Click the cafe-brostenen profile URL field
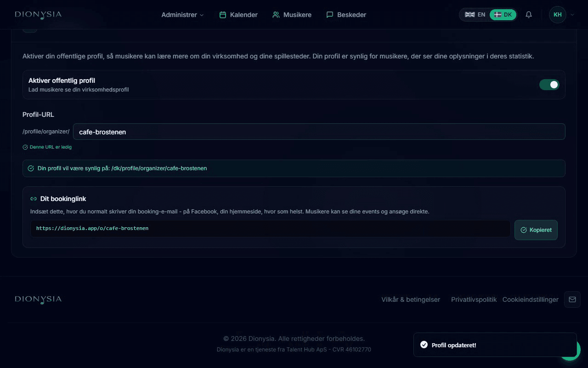 (x=319, y=132)
